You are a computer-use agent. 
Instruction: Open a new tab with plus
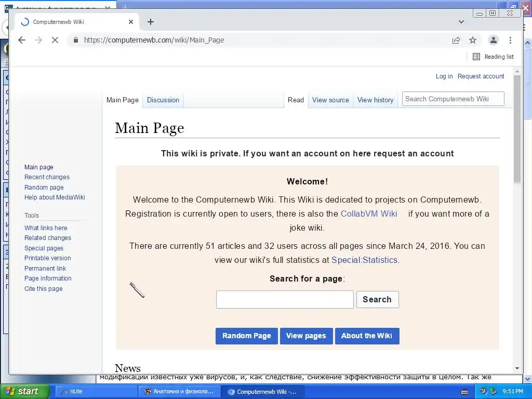(151, 22)
